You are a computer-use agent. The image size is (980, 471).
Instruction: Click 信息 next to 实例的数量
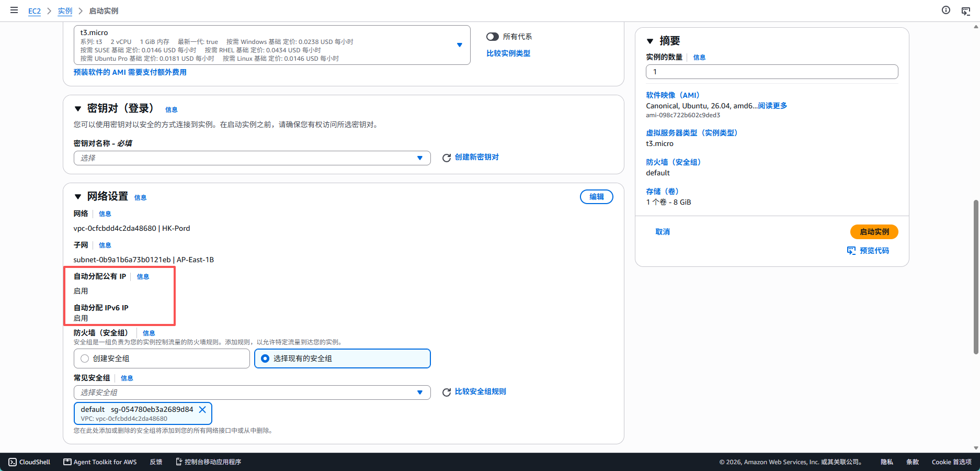pyautogui.click(x=700, y=58)
